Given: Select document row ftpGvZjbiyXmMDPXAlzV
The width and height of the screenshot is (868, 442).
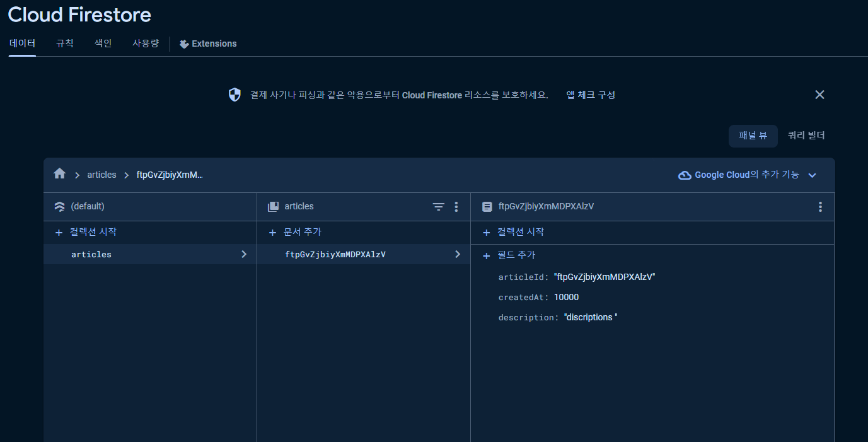Looking at the screenshot, I should 364,254.
